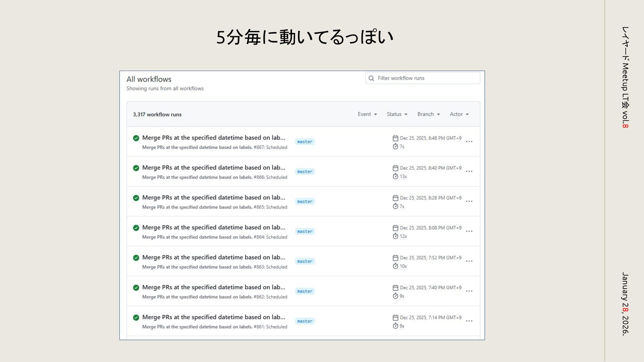Click master branch label on run #861
Viewport: 644px width, 362px height.
point(305,321)
